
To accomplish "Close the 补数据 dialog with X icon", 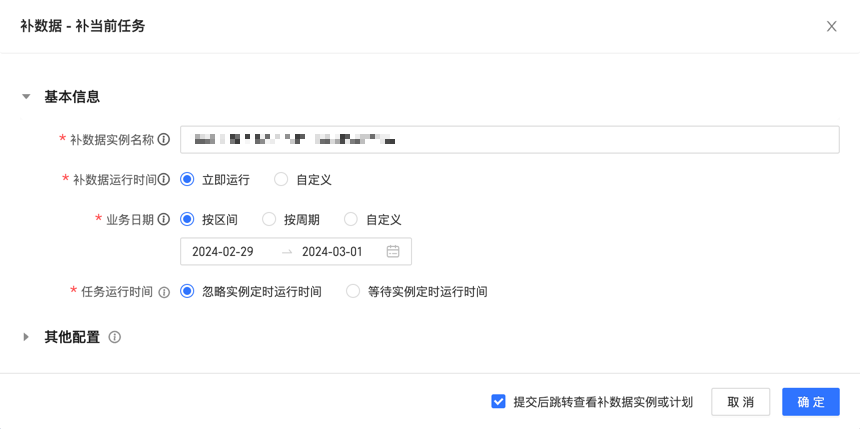I will [x=831, y=26].
